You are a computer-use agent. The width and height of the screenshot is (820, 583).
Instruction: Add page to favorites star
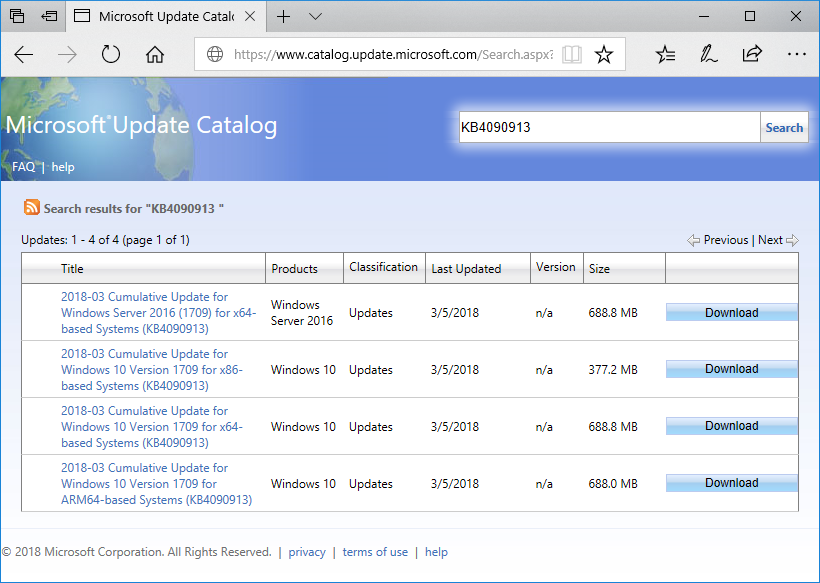click(x=604, y=55)
